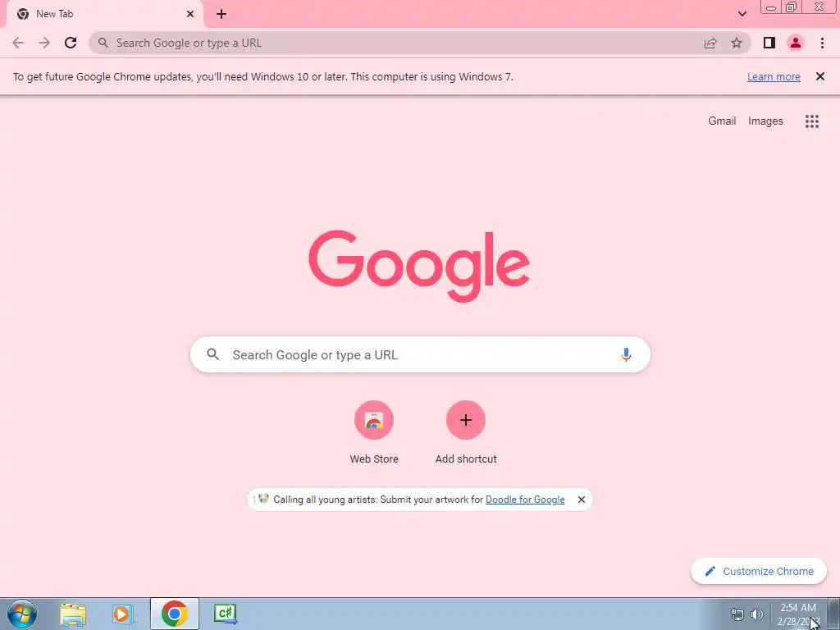This screenshot has width=840, height=630.
Task: Open a new tab with plus button
Action: point(221,14)
